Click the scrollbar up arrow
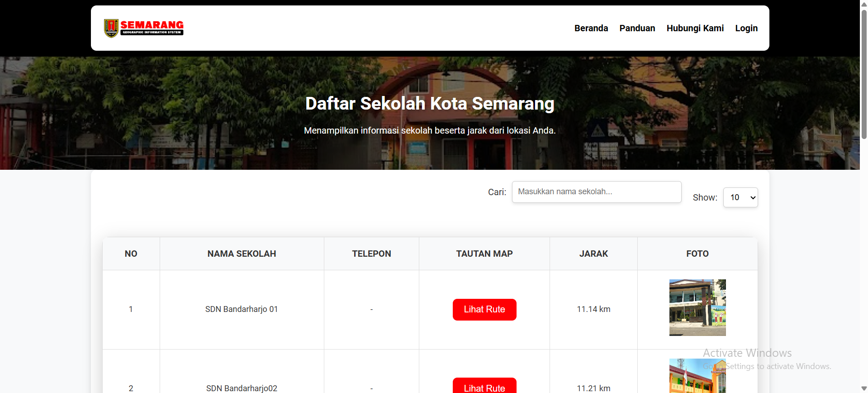Screen dimensions: 868x393 pyautogui.click(x=864, y=4)
